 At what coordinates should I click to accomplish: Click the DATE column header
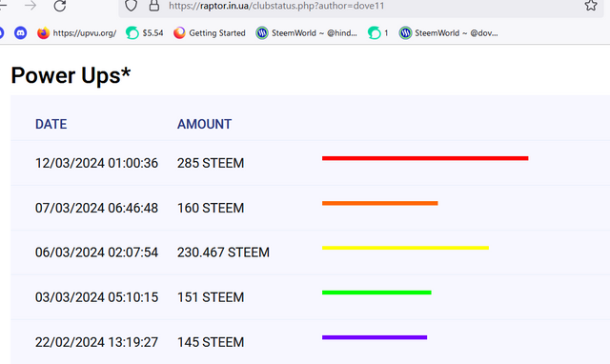[x=51, y=124]
